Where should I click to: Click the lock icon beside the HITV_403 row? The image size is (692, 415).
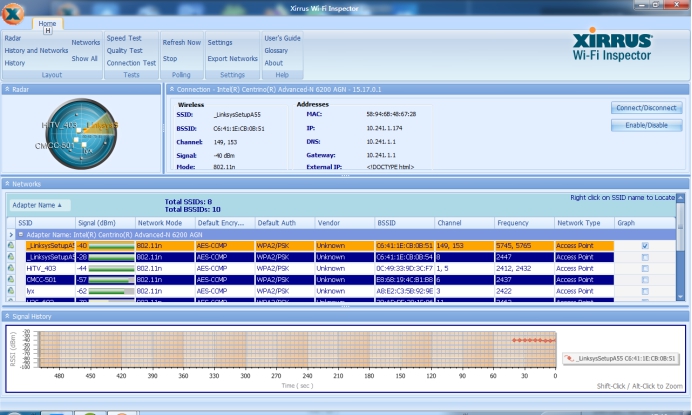[9, 268]
